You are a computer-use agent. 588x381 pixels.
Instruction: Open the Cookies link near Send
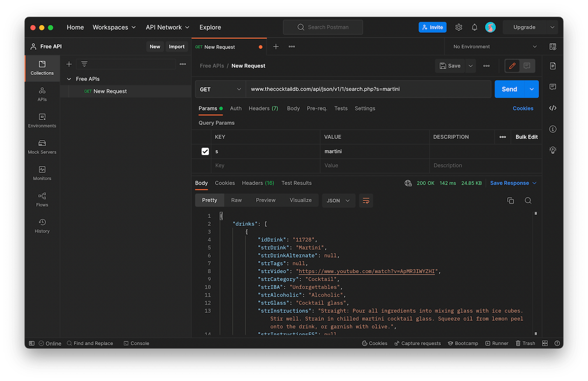coord(523,108)
